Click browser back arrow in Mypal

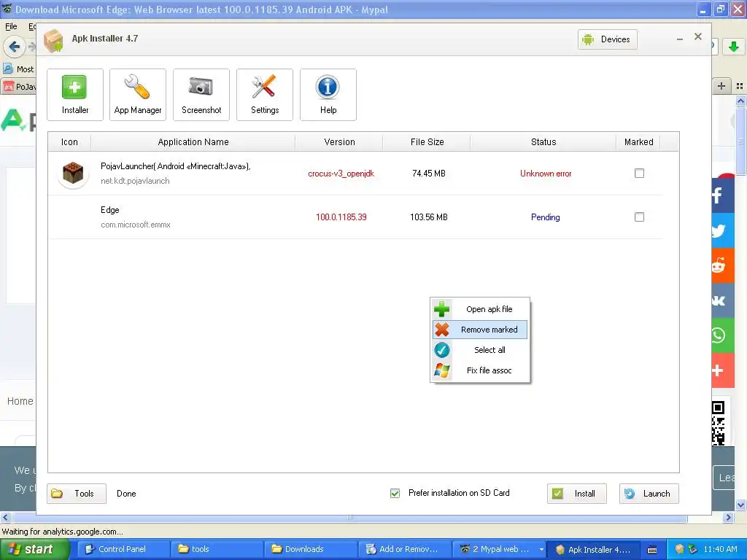15,47
